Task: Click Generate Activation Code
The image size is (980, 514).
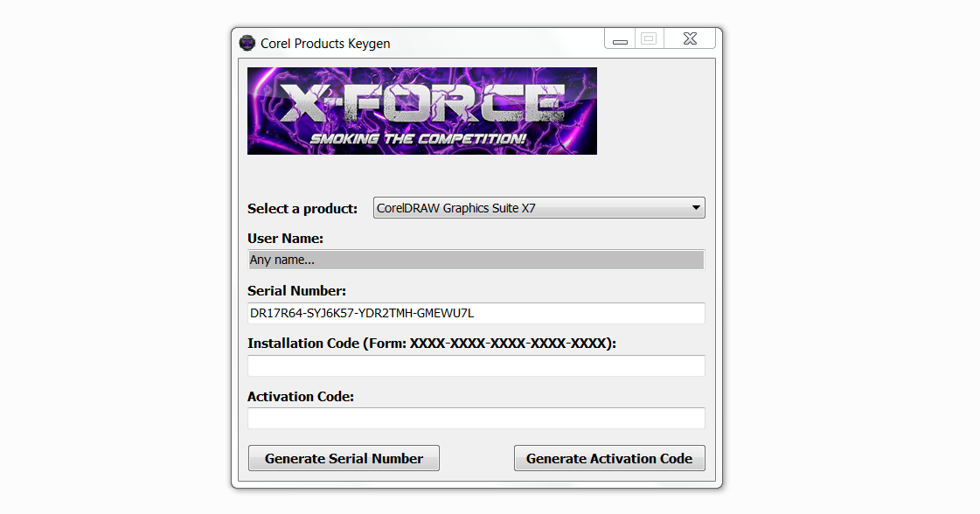Action: click(609, 457)
